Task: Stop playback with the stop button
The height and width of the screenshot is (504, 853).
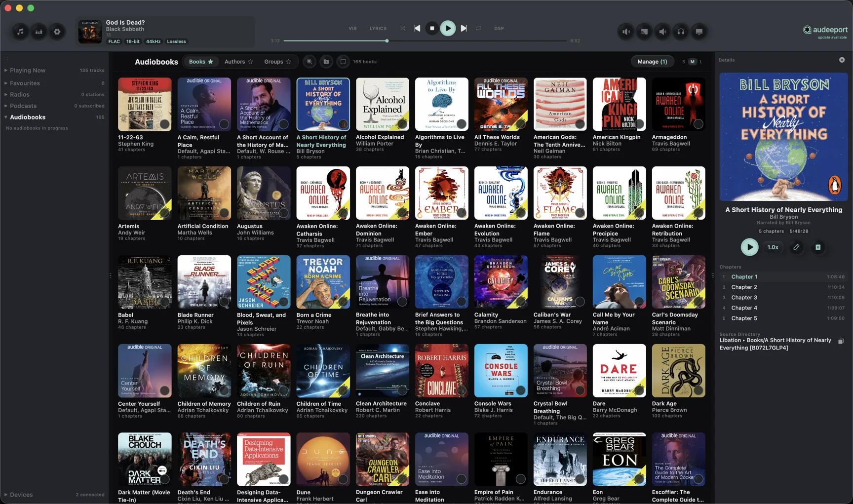Action: [x=432, y=28]
